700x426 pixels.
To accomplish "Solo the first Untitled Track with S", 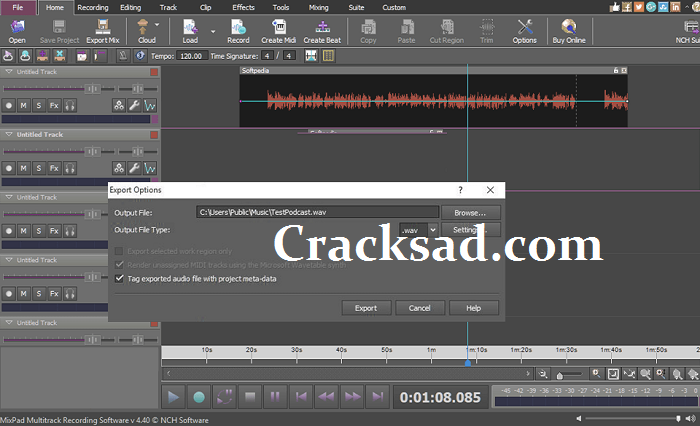I will tap(39, 105).
